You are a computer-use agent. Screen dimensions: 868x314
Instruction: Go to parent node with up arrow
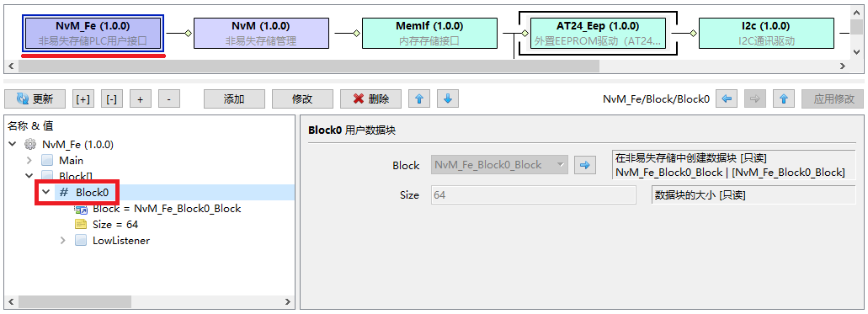coord(784,99)
